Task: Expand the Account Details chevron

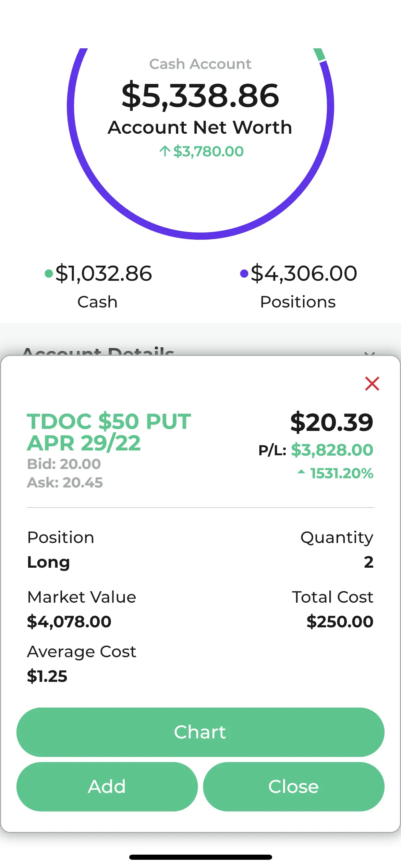Action: point(369,352)
